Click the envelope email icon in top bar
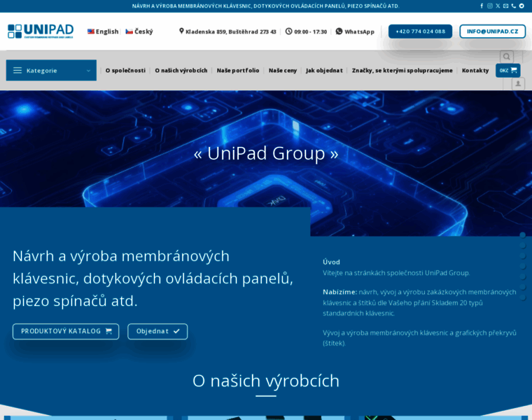The image size is (532, 420). pyautogui.click(x=505, y=6)
